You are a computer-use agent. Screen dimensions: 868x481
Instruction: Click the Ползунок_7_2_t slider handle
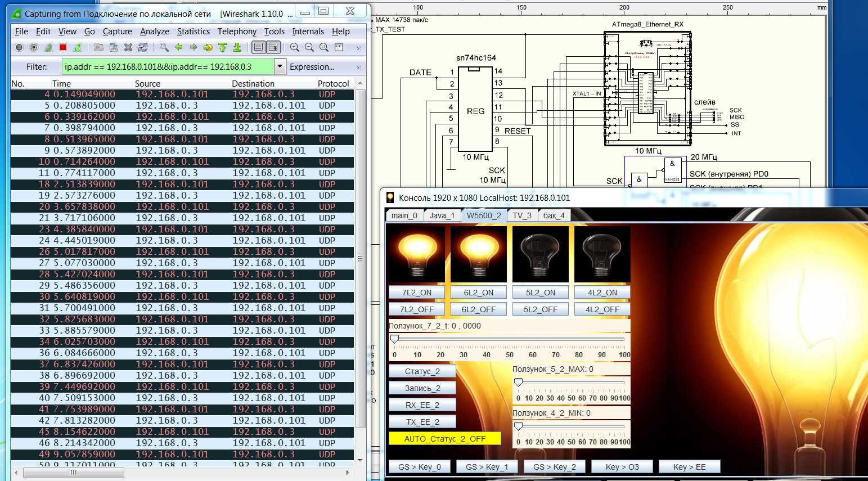[x=395, y=339]
